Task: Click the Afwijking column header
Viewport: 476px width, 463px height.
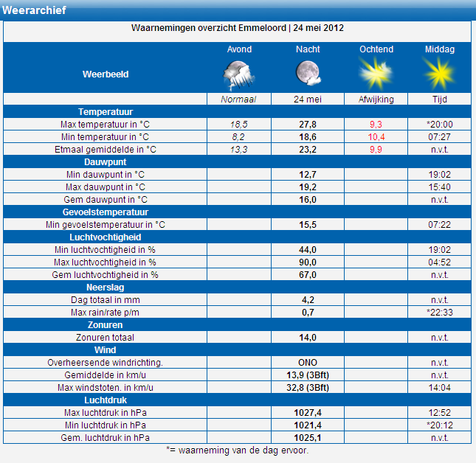Action: click(376, 99)
